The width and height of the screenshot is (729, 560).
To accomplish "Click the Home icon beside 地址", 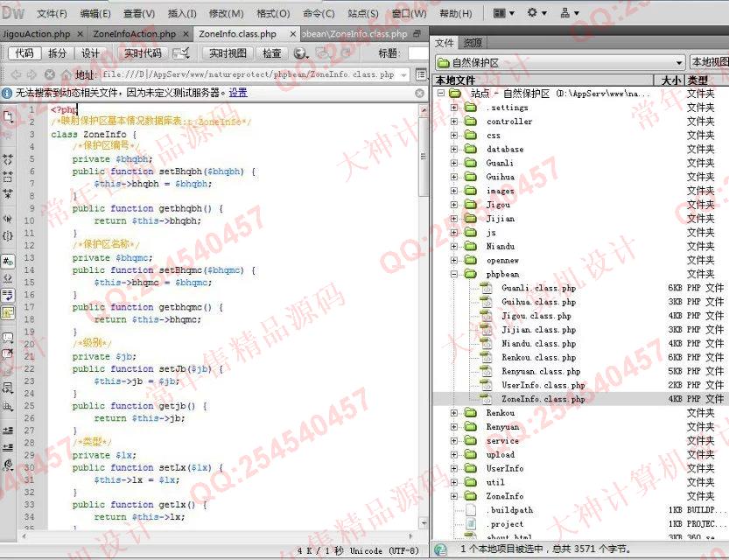I will click(67, 74).
